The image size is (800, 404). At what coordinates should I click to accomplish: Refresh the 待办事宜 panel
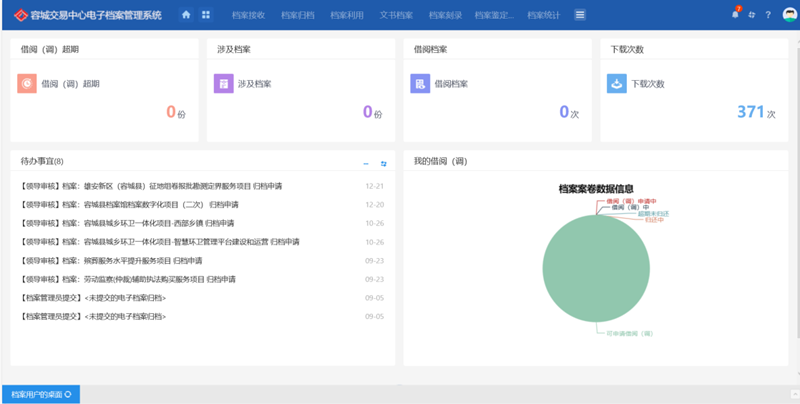tap(383, 162)
